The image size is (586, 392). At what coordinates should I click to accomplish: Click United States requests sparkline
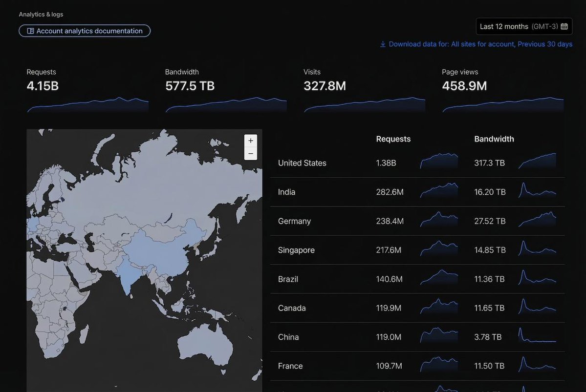coord(439,161)
